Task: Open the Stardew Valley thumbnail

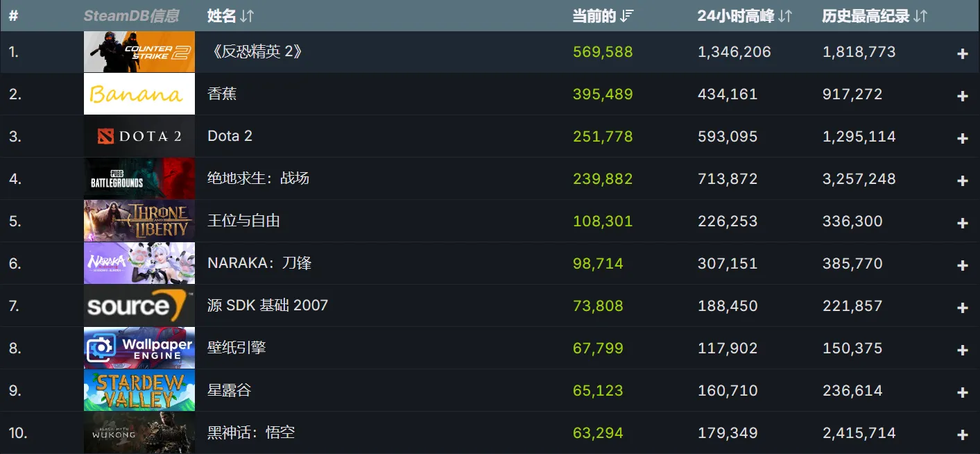Action: pyautogui.click(x=139, y=391)
